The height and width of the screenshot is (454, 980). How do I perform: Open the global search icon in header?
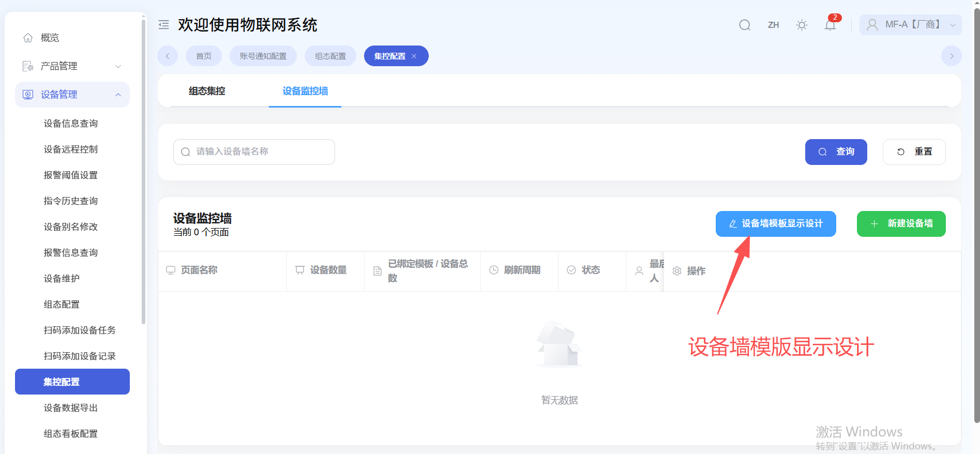tap(745, 25)
